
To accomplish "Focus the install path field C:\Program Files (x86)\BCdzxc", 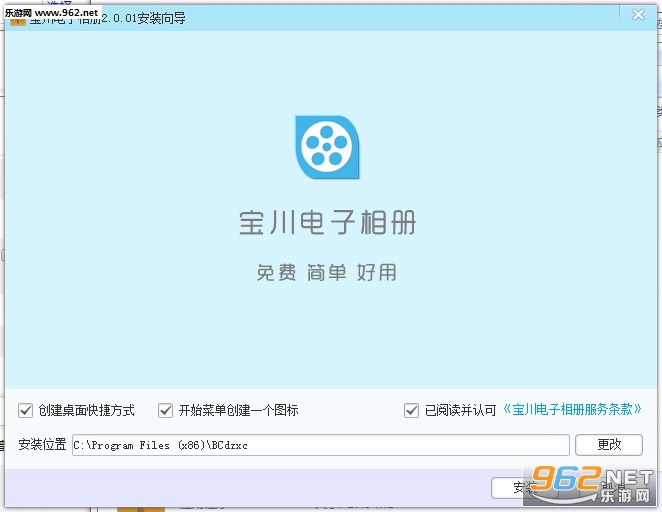I will pos(320,445).
